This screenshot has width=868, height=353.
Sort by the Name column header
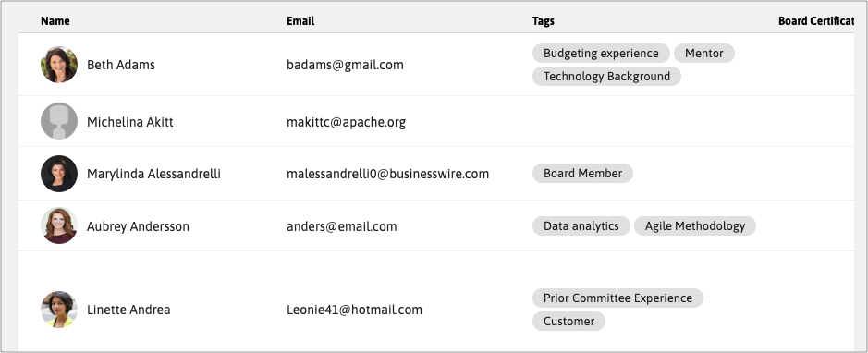point(55,21)
